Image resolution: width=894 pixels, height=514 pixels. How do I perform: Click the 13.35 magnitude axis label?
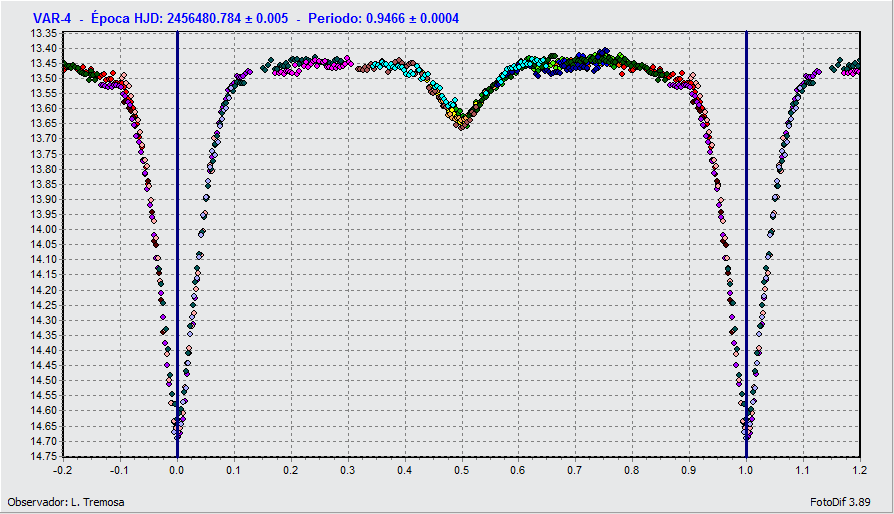point(45,33)
